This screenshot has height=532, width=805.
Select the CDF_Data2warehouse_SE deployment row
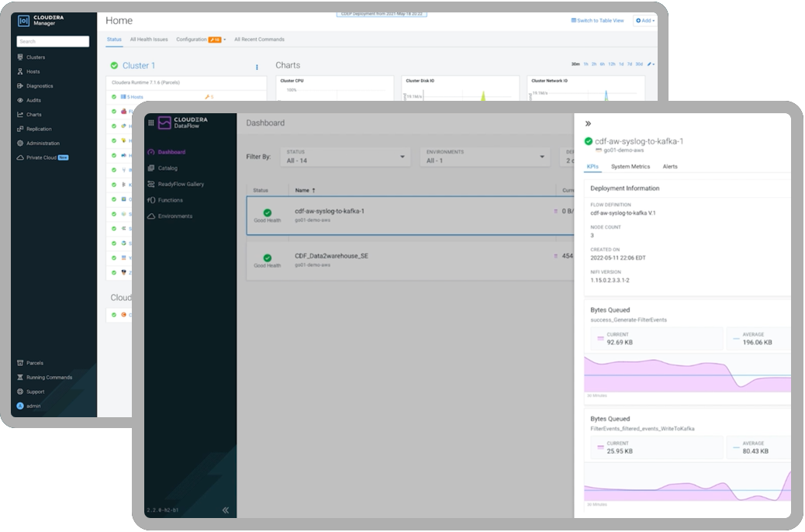(409, 261)
